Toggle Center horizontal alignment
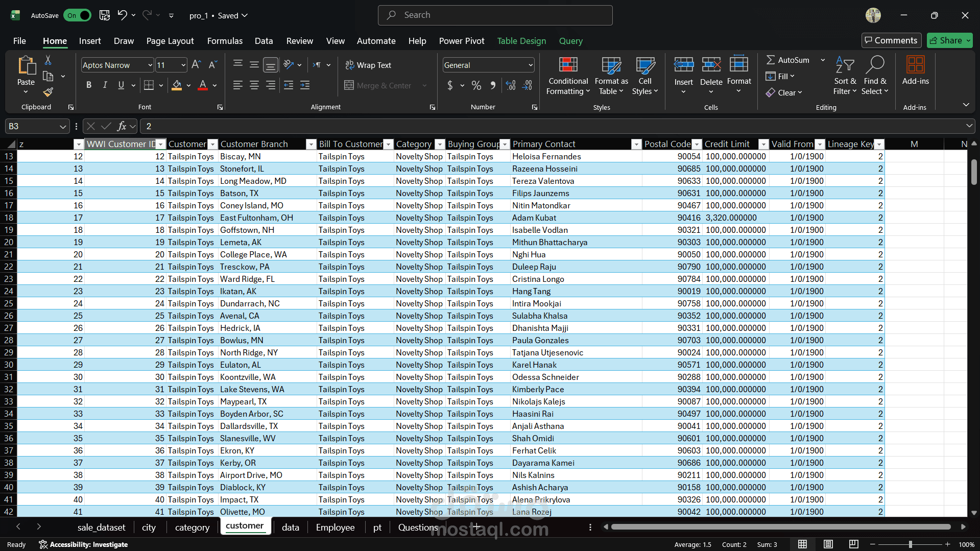 click(x=254, y=85)
